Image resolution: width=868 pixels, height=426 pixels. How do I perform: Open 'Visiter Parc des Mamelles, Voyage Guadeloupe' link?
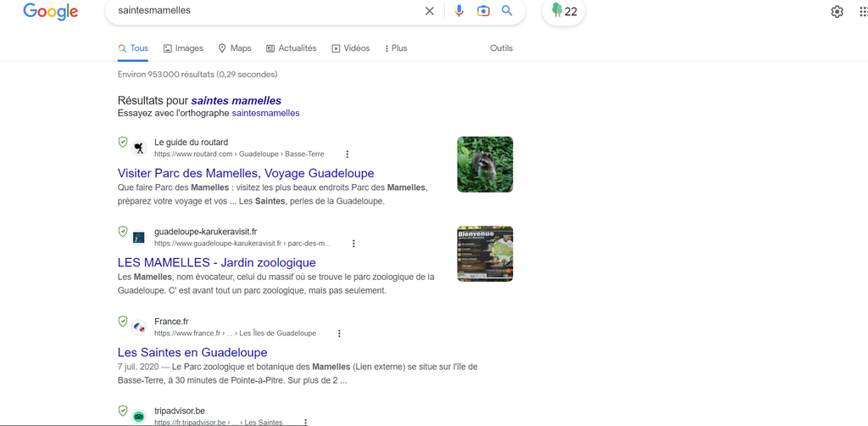246,173
